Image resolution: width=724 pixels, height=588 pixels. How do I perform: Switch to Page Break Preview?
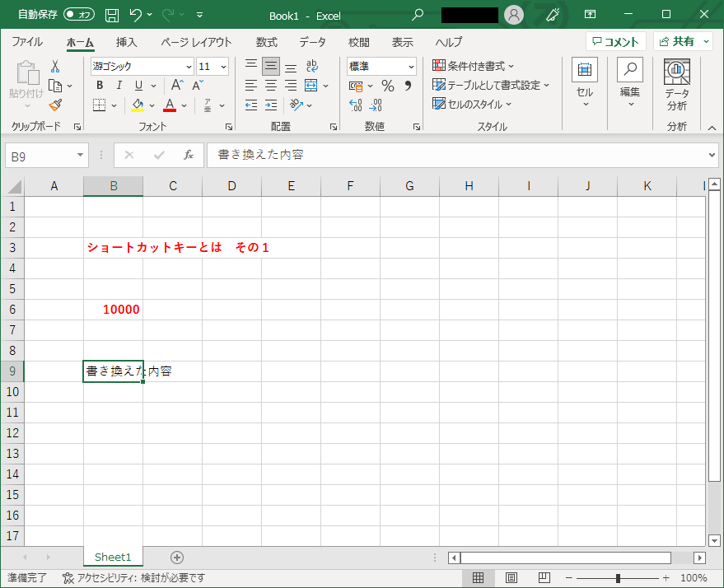[544, 578]
